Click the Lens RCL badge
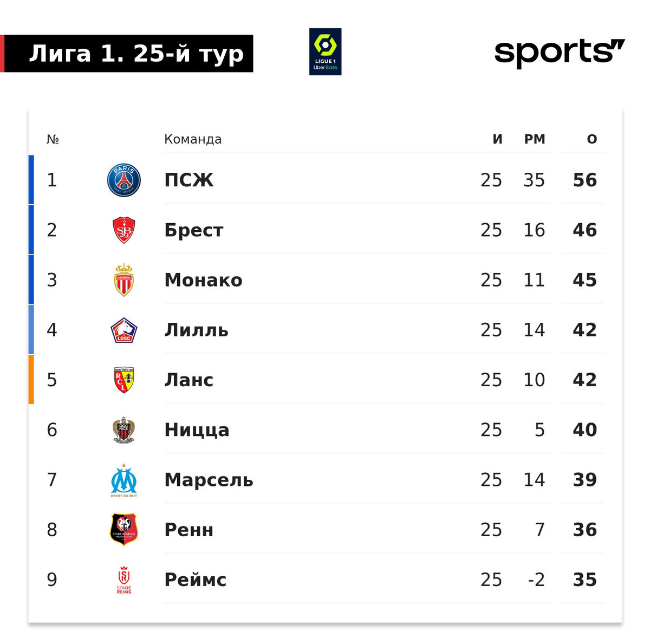 click(x=123, y=380)
